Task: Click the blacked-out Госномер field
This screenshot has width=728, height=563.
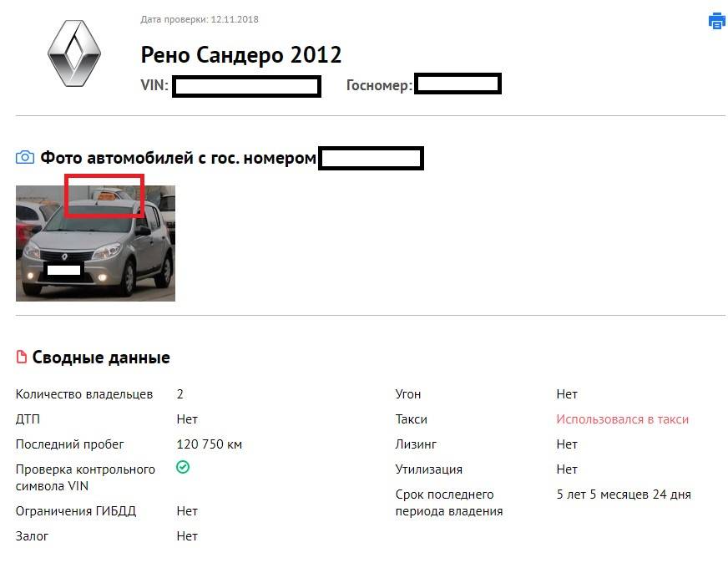Action: click(x=458, y=84)
